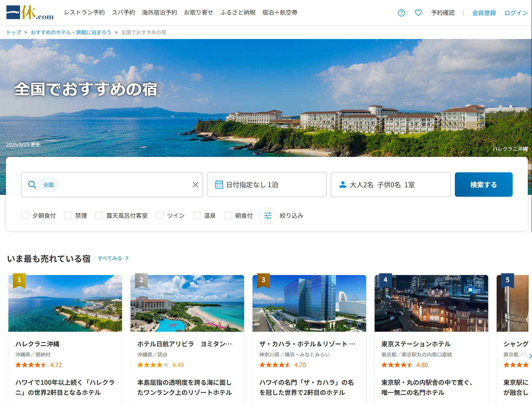Click the star rating of 東京ステーションホテル

[x=397, y=365]
